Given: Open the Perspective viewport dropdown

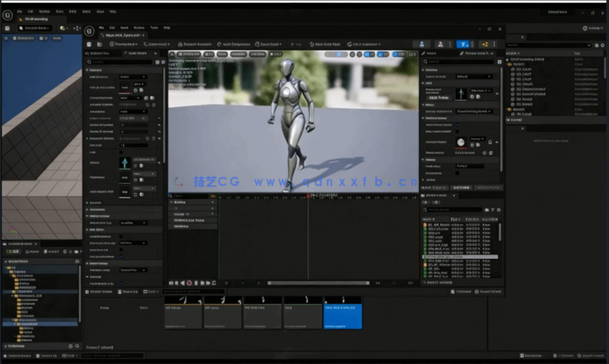Looking at the screenshot, I should tap(189, 54).
